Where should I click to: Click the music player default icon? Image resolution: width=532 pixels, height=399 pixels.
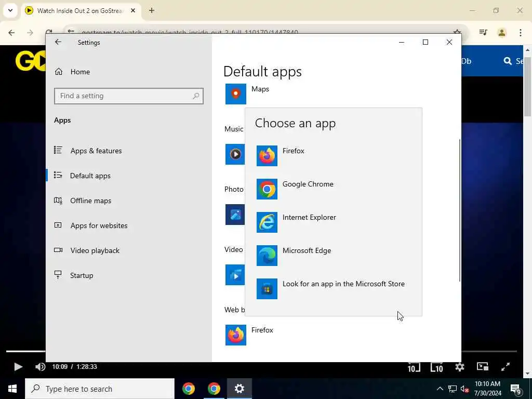(235, 154)
